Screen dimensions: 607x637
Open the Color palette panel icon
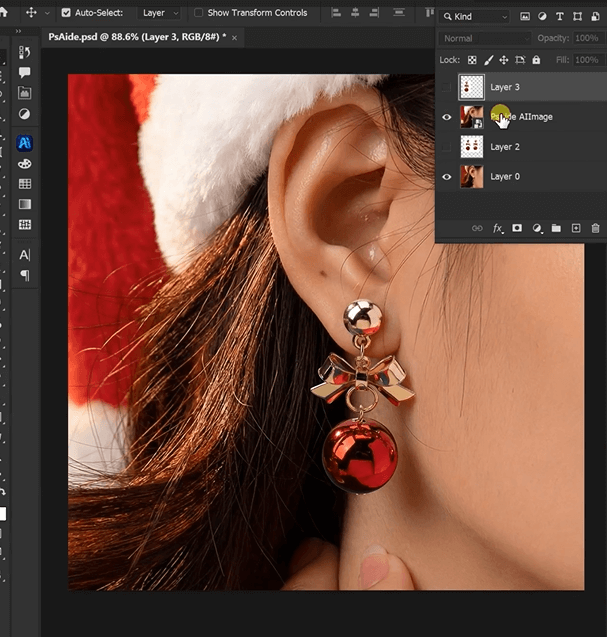24,164
